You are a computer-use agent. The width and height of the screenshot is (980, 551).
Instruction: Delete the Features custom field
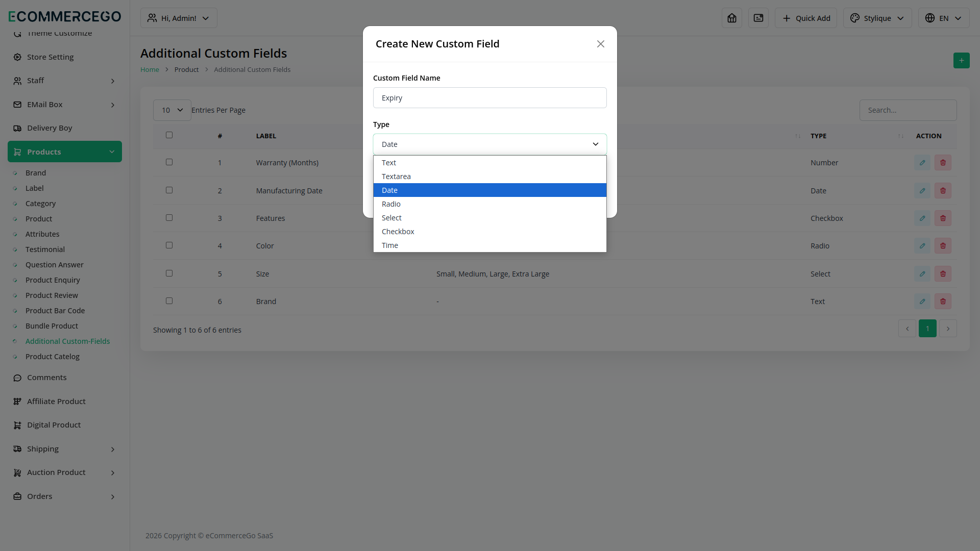[943, 218]
